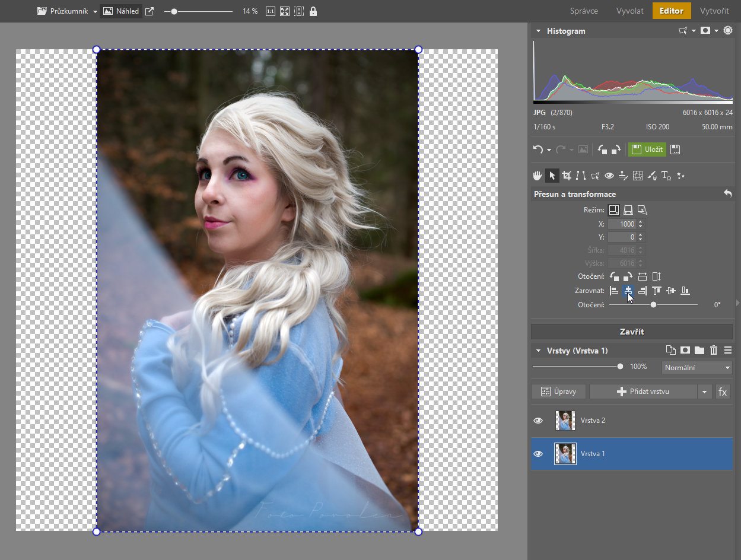The height and width of the screenshot is (560, 741).
Task: Rotate layer left in the Otočení row
Action: (x=614, y=276)
